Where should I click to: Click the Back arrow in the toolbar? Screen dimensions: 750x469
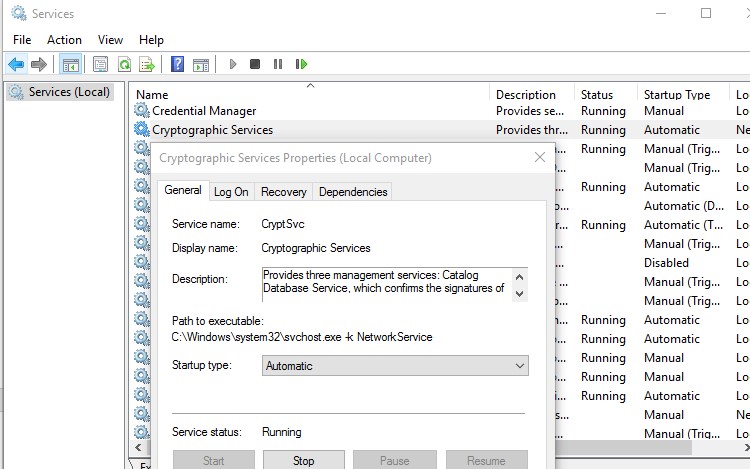pos(16,64)
